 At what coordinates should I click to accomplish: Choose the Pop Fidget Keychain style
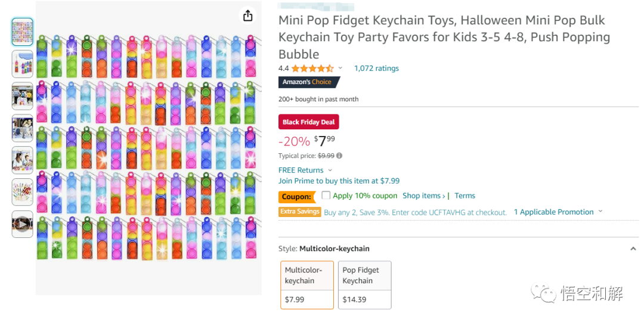pos(364,284)
